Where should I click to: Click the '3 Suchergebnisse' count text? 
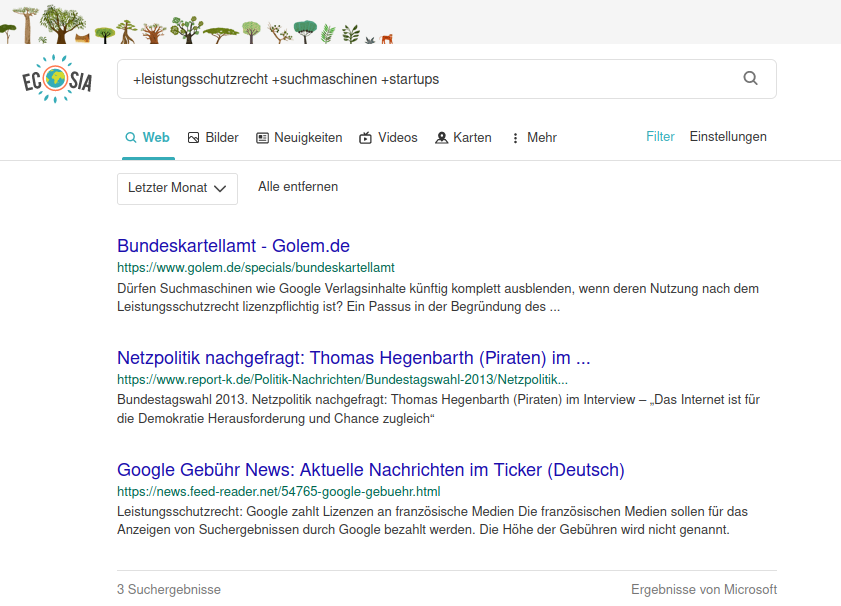pos(169,589)
